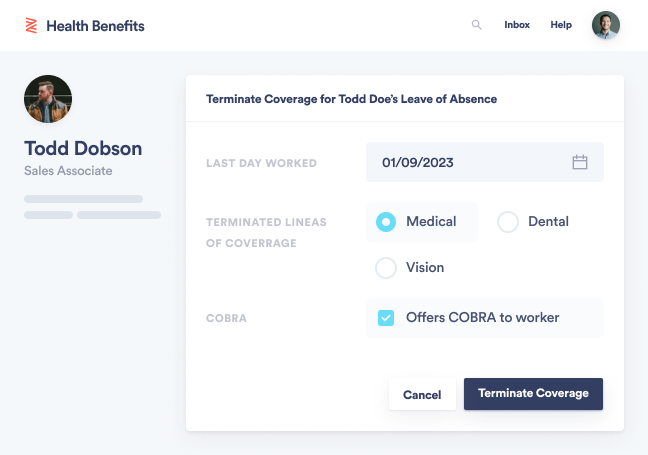The width and height of the screenshot is (648, 455).
Task: Open search with the magnifier icon
Action: (x=476, y=25)
